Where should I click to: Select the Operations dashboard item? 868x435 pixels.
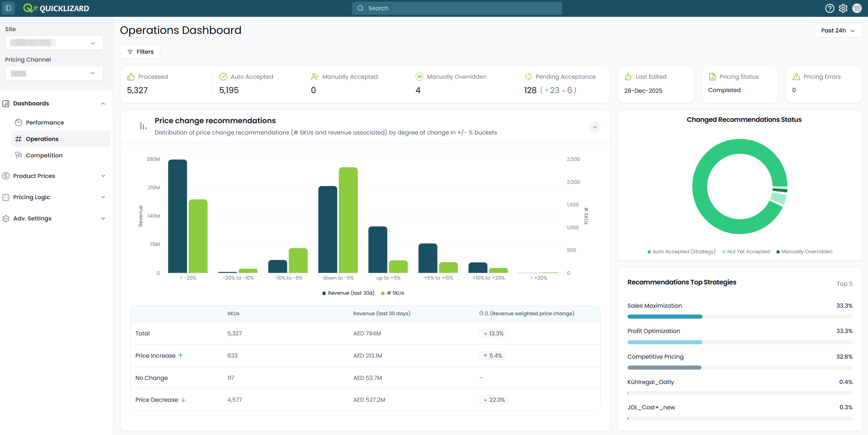(61, 139)
